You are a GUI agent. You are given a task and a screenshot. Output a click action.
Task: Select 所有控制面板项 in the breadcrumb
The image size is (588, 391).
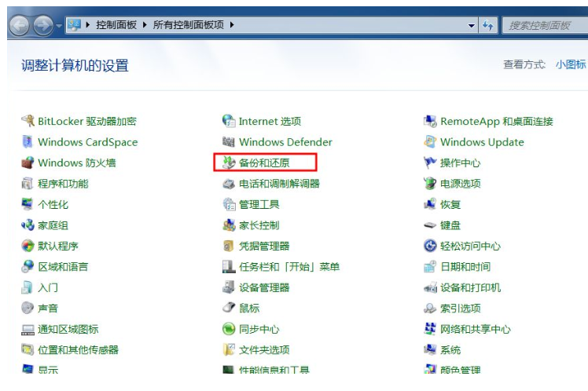[189, 25]
